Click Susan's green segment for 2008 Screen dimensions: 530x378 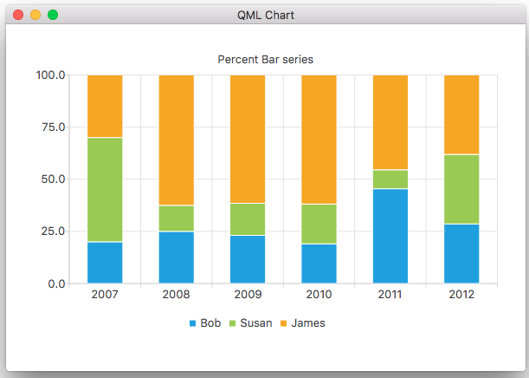pyautogui.click(x=176, y=218)
